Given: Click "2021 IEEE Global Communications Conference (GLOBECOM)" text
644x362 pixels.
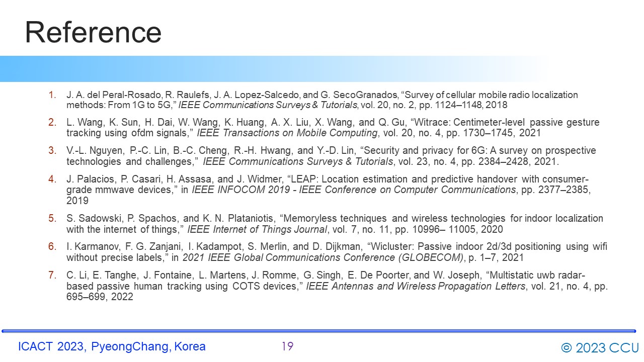Looking at the screenshot, I should [323, 257].
